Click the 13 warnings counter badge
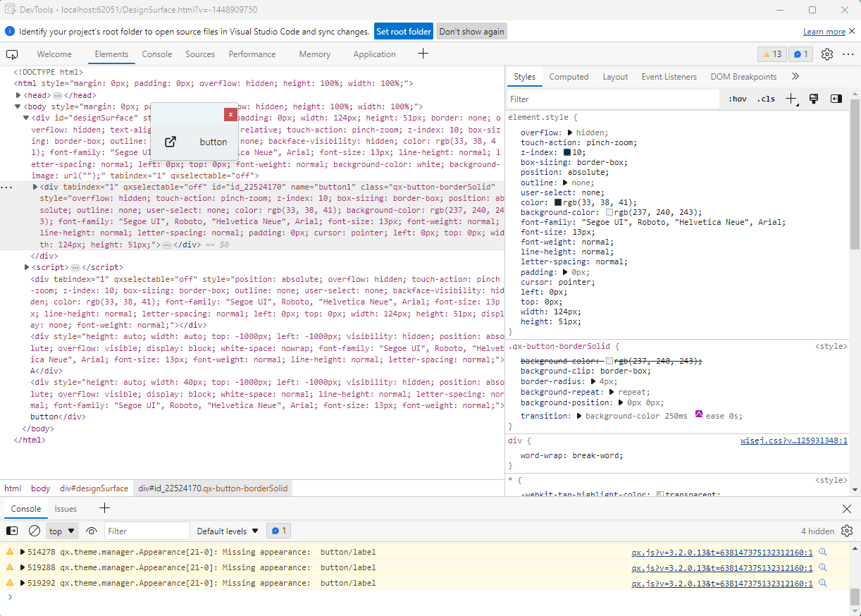This screenshot has width=861, height=616. [x=772, y=54]
